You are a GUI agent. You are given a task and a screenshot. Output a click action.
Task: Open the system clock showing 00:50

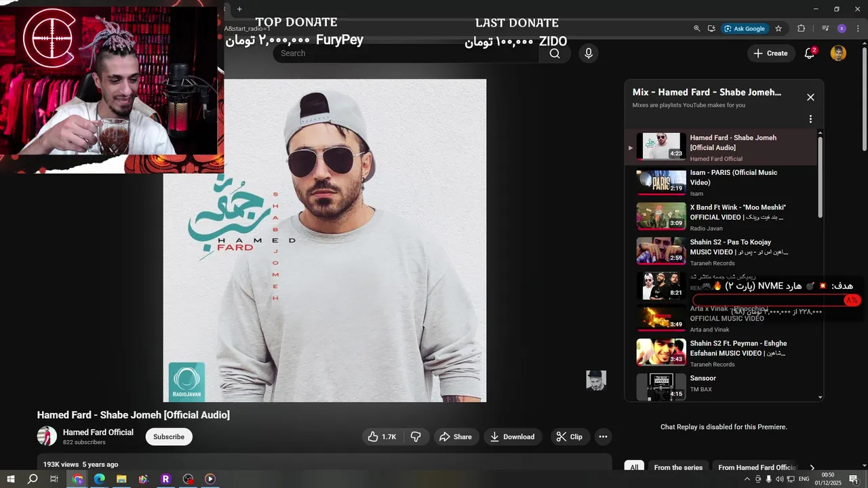click(x=828, y=479)
